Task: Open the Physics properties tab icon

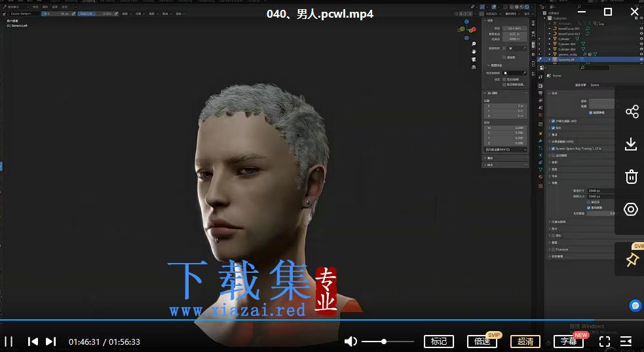Action: pyautogui.click(x=540, y=155)
